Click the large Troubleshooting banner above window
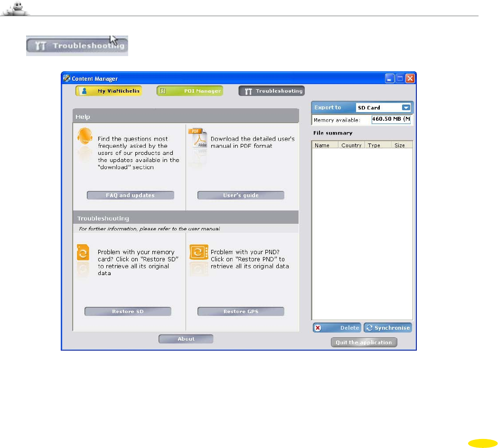 coord(77,46)
